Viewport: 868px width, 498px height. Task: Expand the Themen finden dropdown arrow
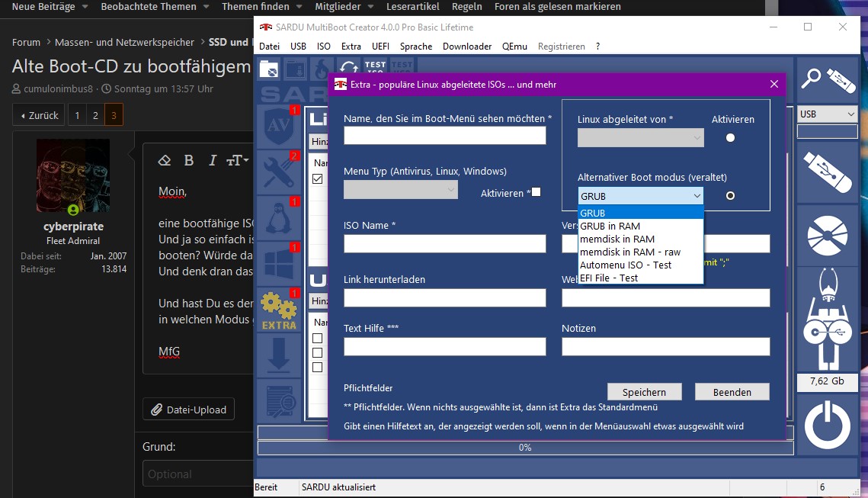(299, 7)
